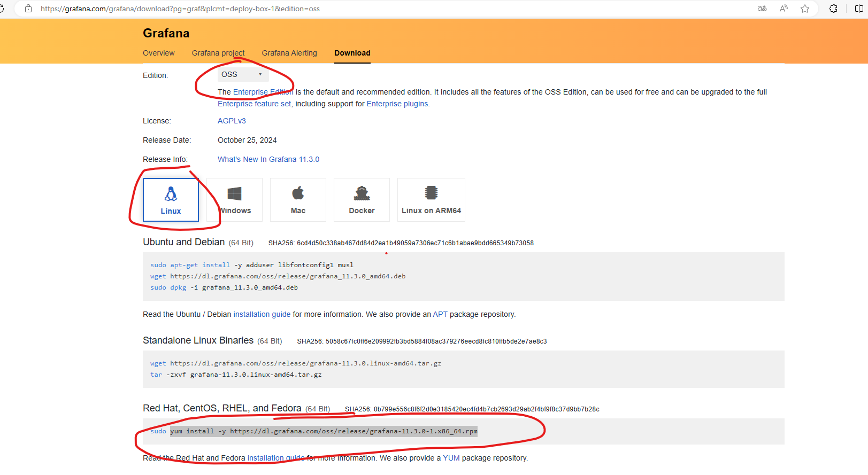The image size is (868, 475).
Task: Select the Download tab
Action: point(352,53)
